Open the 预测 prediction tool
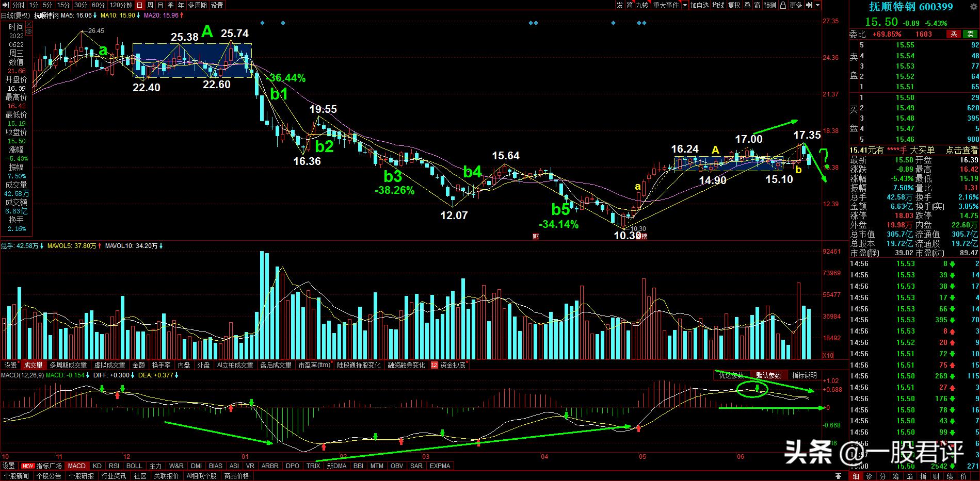The image size is (980, 481). pos(769,5)
